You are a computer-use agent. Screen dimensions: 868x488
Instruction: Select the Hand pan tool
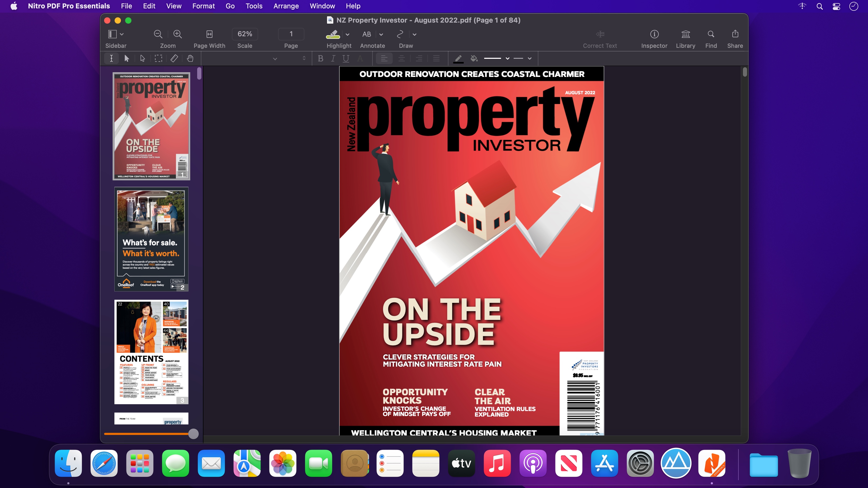[x=190, y=59]
